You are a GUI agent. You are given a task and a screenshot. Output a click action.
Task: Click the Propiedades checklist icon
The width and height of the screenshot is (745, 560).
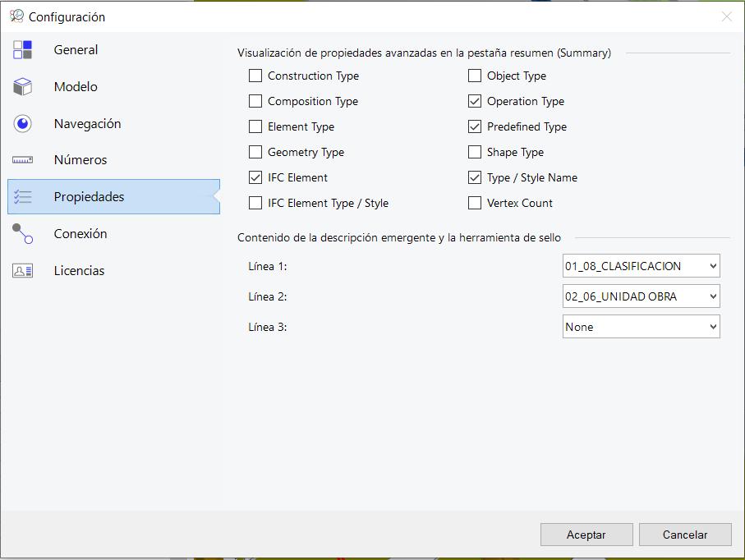(22, 196)
